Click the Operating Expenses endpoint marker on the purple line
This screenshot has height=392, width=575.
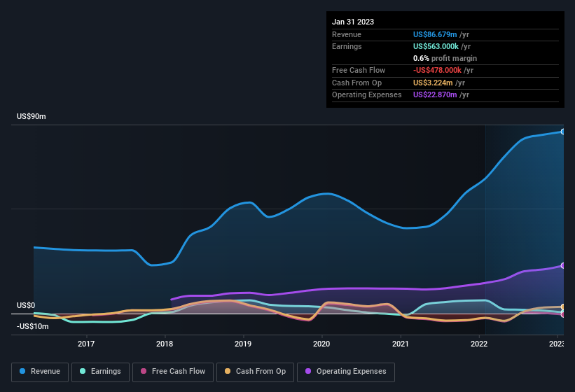[563, 265]
